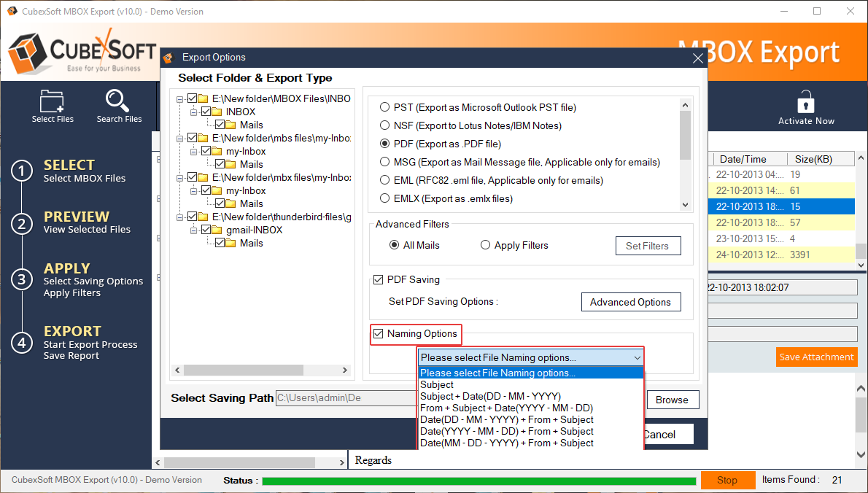Click the step 4 EXPORT circle icon

(x=23, y=343)
